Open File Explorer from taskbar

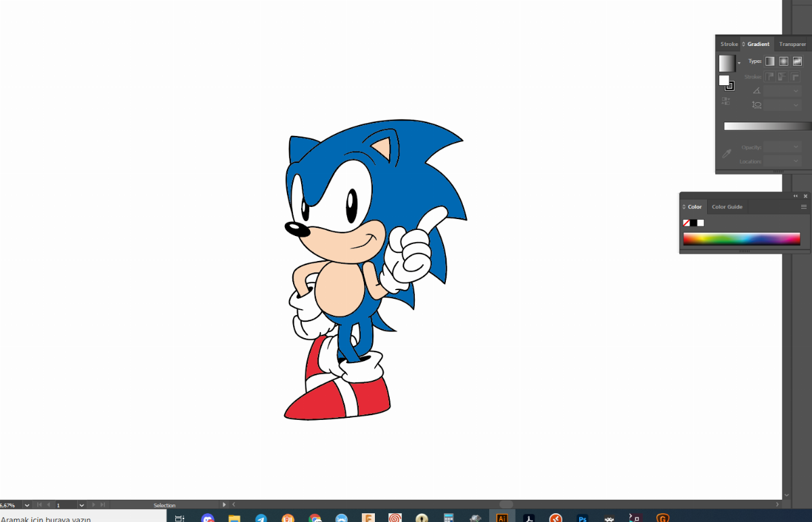234,518
